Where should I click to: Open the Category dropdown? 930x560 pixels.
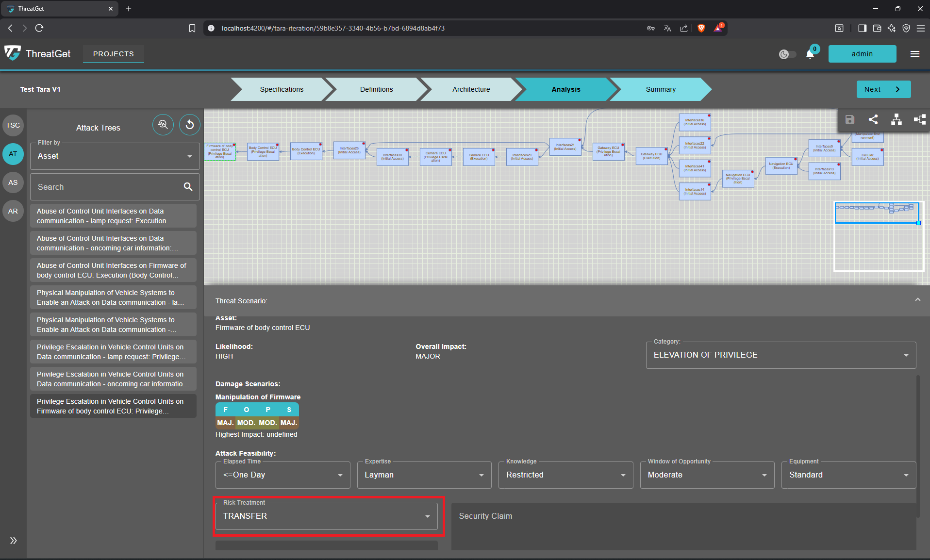pyautogui.click(x=781, y=355)
